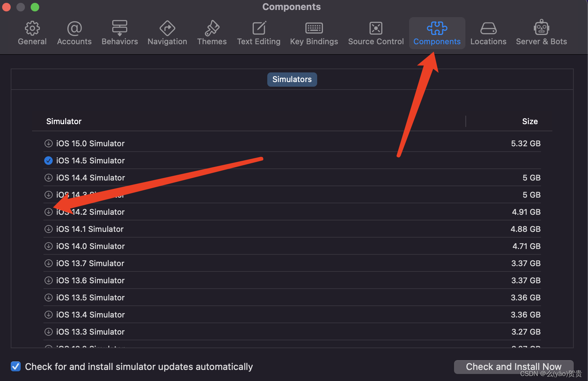Download the iOS 14.1 Simulator
588x381 pixels.
[x=48, y=229]
